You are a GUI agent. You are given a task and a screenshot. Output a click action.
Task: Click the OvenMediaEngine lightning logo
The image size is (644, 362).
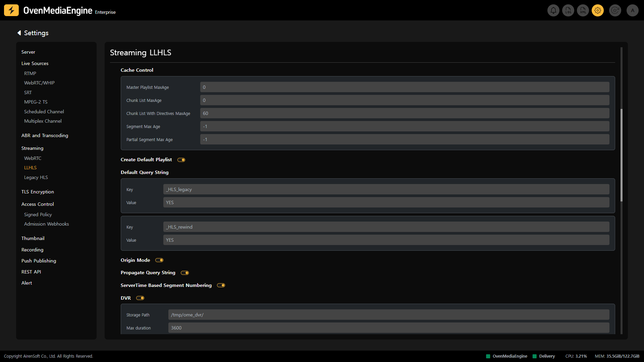11,10
